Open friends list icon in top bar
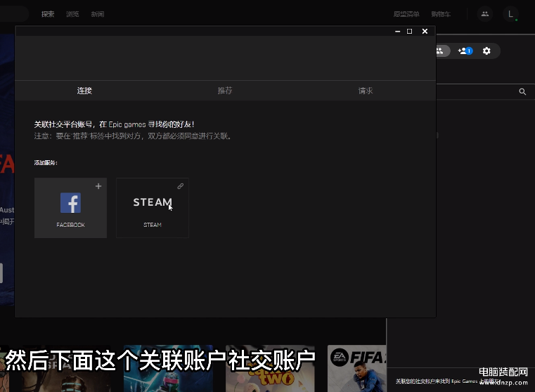 click(485, 14)
